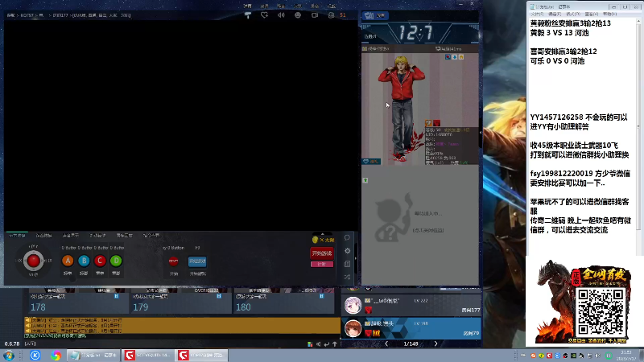Select the blue tab above the 12:7 score
The height and width of the screenshot is (362, 644).
pyautogui.click(x=375, y=15)
